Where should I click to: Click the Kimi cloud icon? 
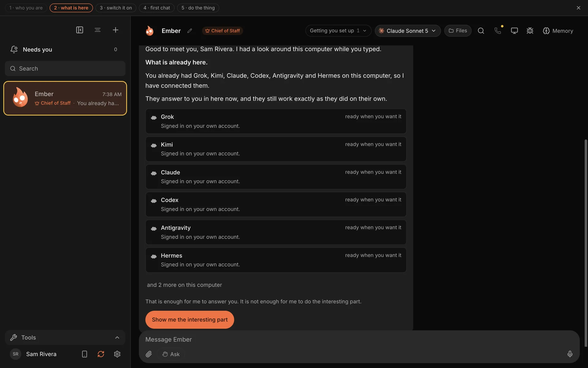[x=154, y=145]
